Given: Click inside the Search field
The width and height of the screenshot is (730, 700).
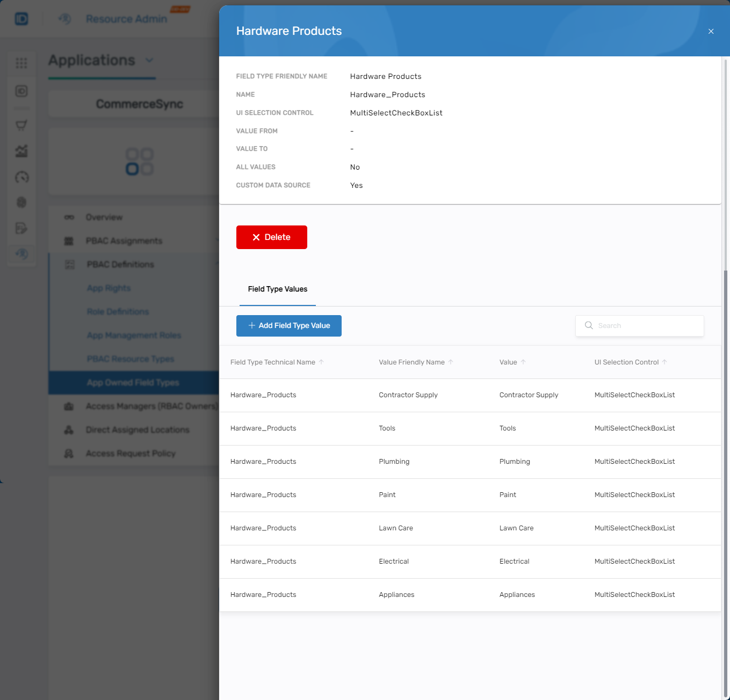Looking at the screenshot, I should (639, 325).
